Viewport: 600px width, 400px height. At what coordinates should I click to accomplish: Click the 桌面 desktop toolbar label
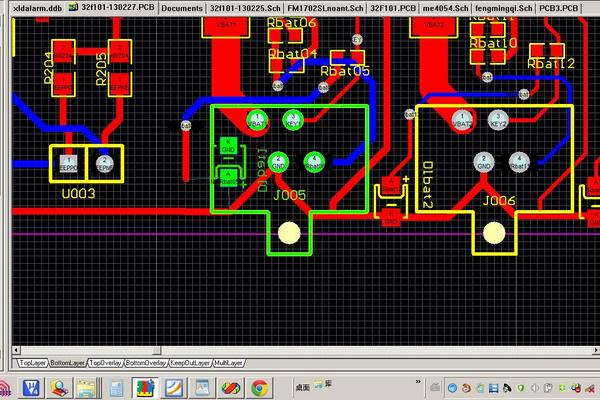(x=302, y=388)
